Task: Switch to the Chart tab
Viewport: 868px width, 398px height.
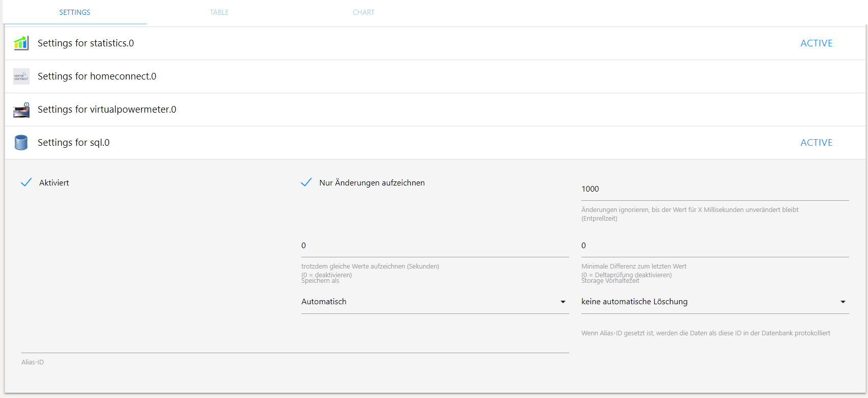Action: [x=363, y=12]
